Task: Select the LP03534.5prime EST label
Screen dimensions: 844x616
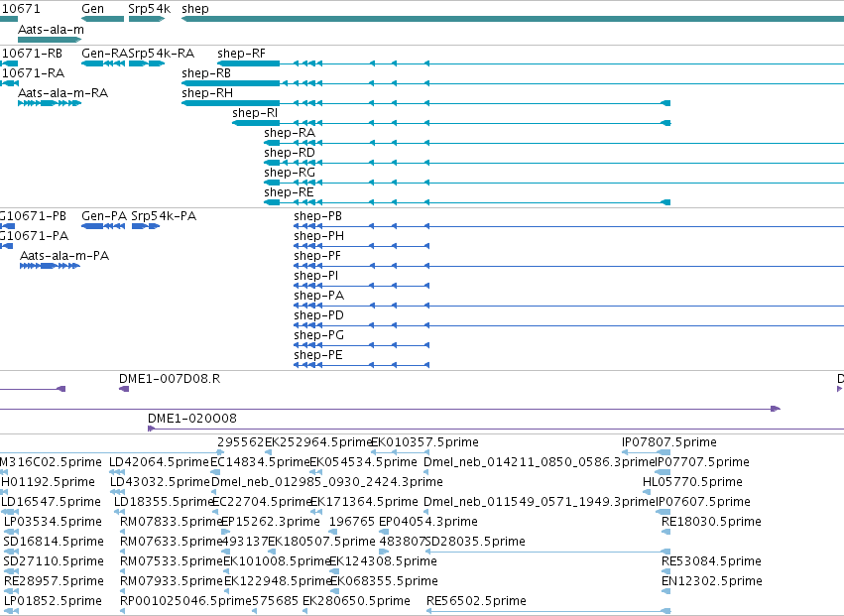Action: (x=53, y=523)
